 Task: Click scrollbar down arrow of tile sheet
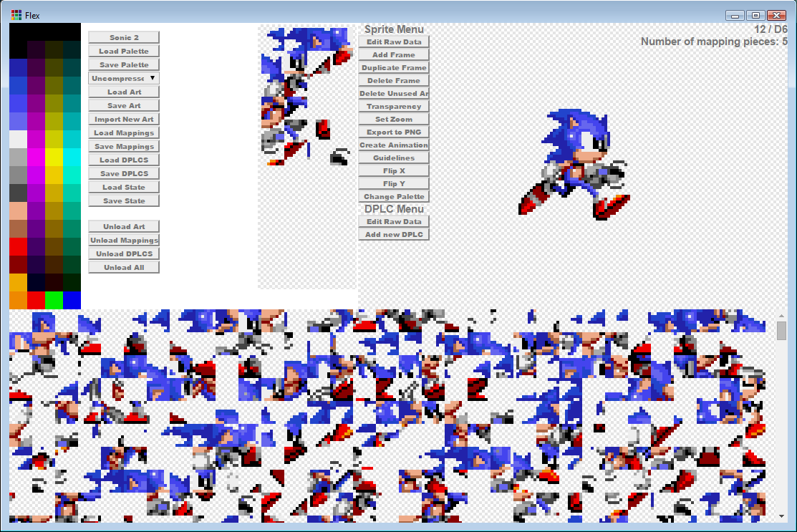pyautogui.click(x=781, y=516)
